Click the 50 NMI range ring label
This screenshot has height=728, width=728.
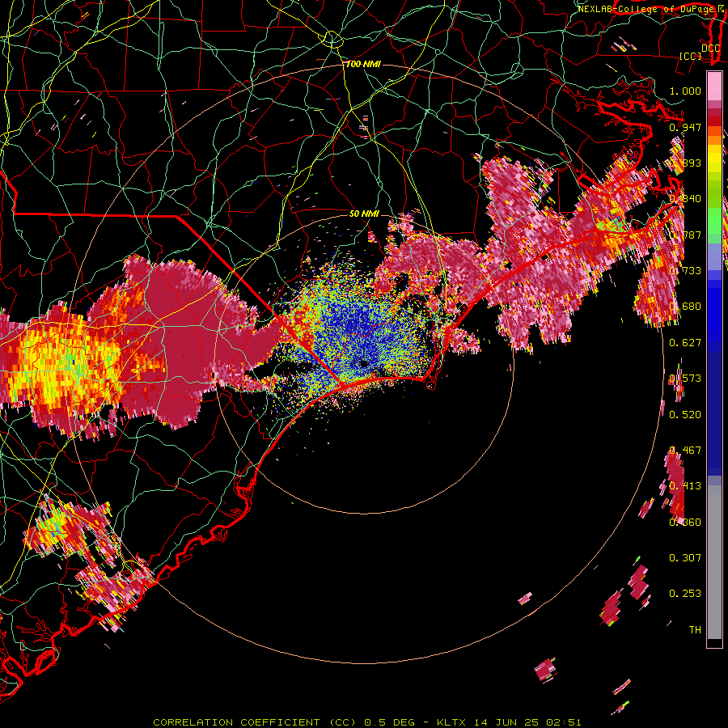(364, 214)
